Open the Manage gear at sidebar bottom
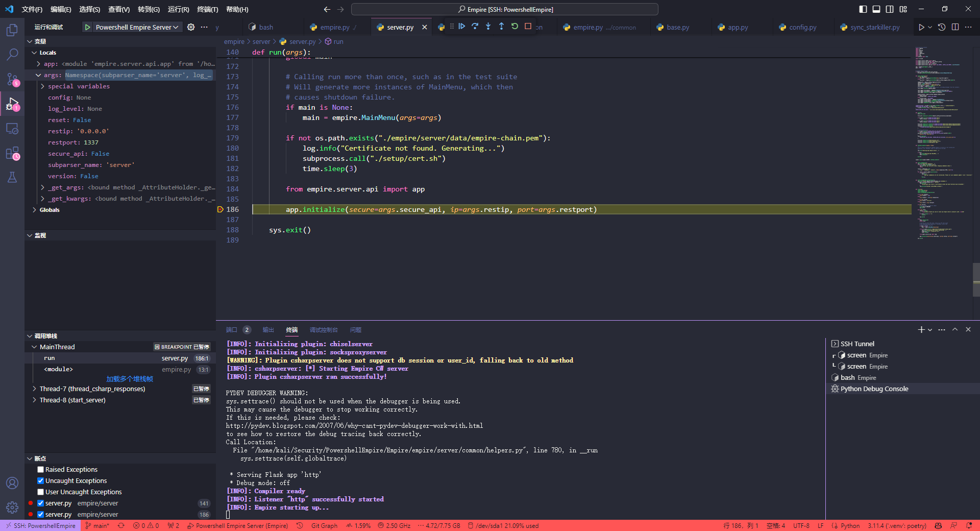Image resolution: width=980 pixels, height=531 pixels. point(12,507)
